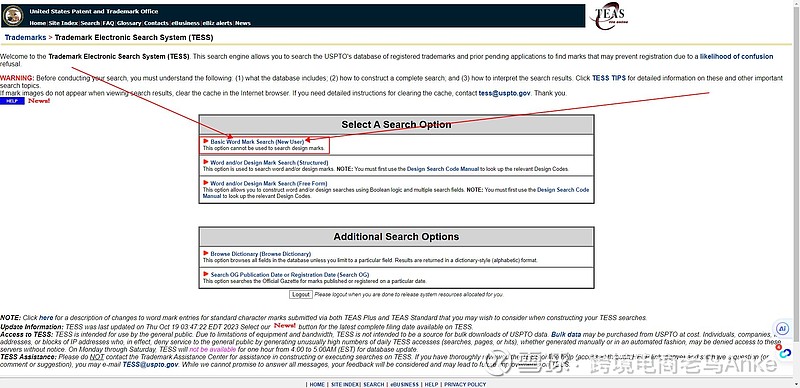The image size is (800, 388).
Task: Open News in the top navigation
Action: (243, 23)
